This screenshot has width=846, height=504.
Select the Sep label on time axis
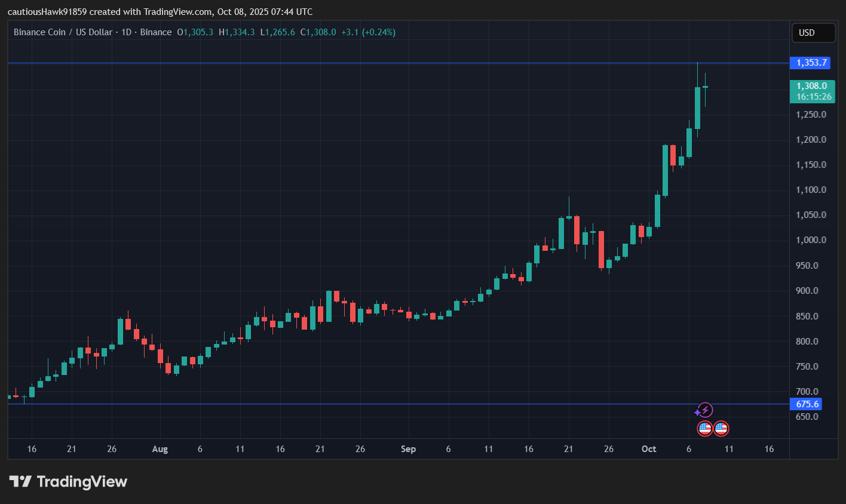408,449
